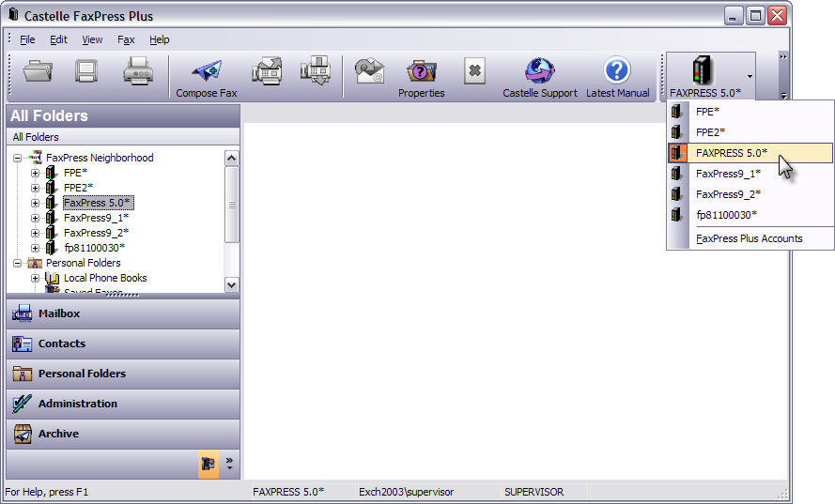Select Local Phone Books in the tree

click(105, 277)
